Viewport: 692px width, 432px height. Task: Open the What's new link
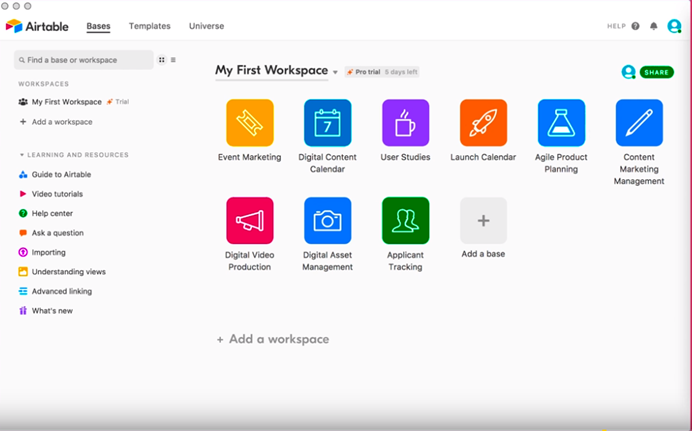point(52,311)
